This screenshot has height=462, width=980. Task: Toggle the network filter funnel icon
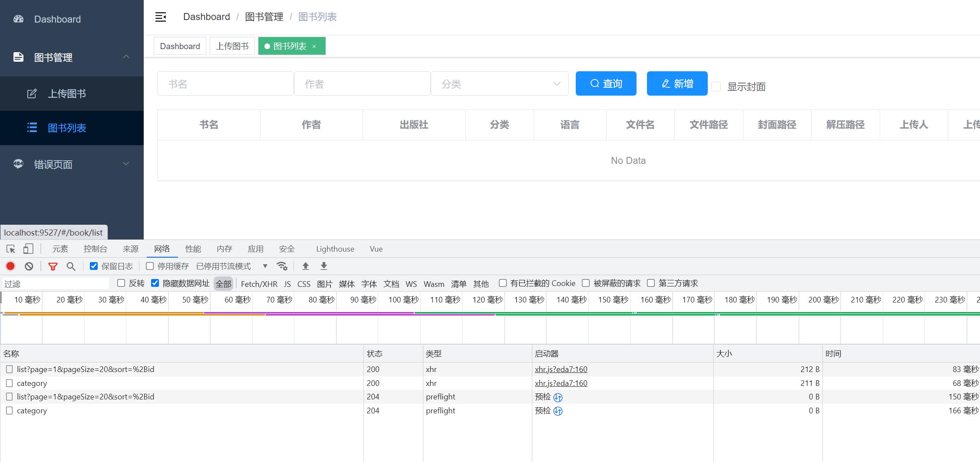(53, 266)
